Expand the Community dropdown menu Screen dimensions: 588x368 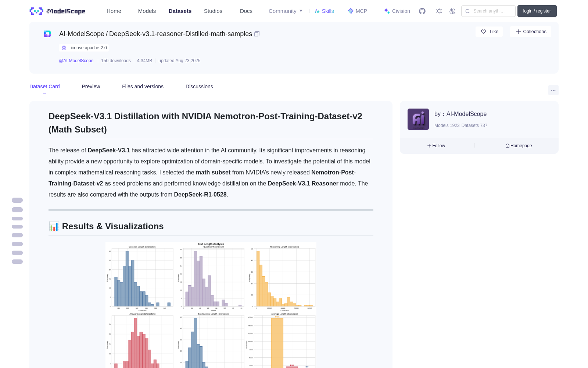tap(286, 11)
